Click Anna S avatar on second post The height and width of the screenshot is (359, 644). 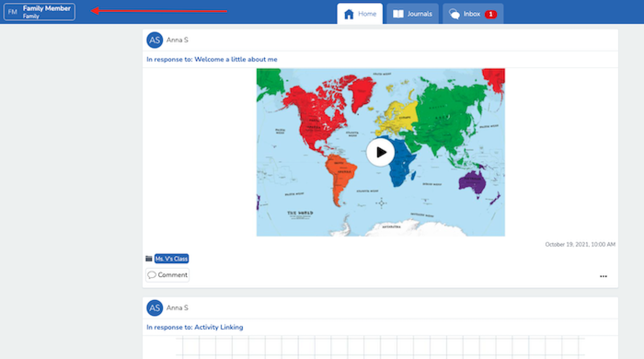[x=155, y=308]
